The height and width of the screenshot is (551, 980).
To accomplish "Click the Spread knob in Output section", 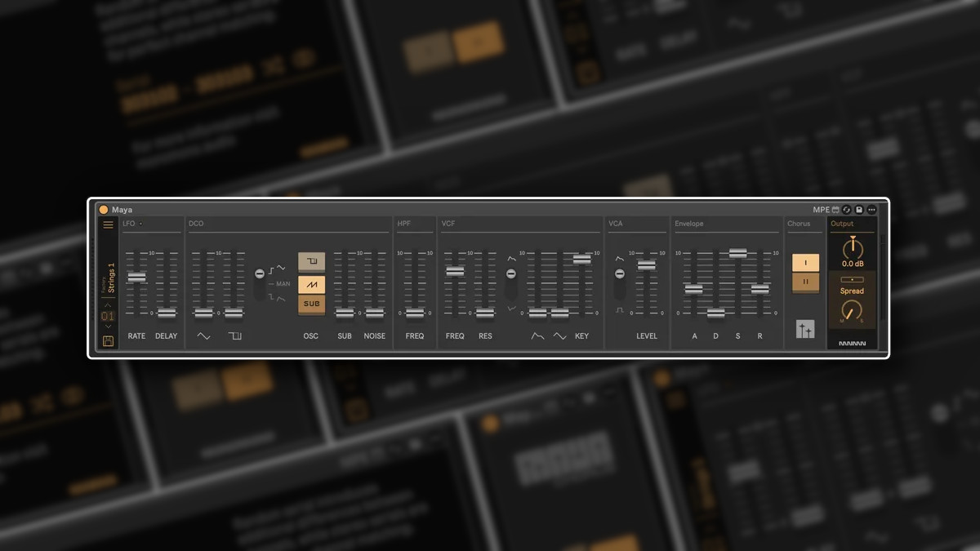I will (852, 310).
